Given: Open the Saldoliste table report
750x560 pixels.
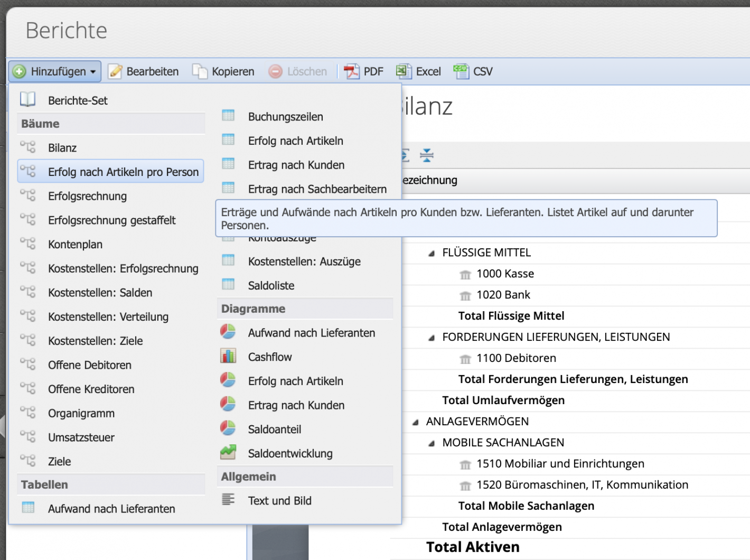Looking at the screenshot, I should pos(271,285).
